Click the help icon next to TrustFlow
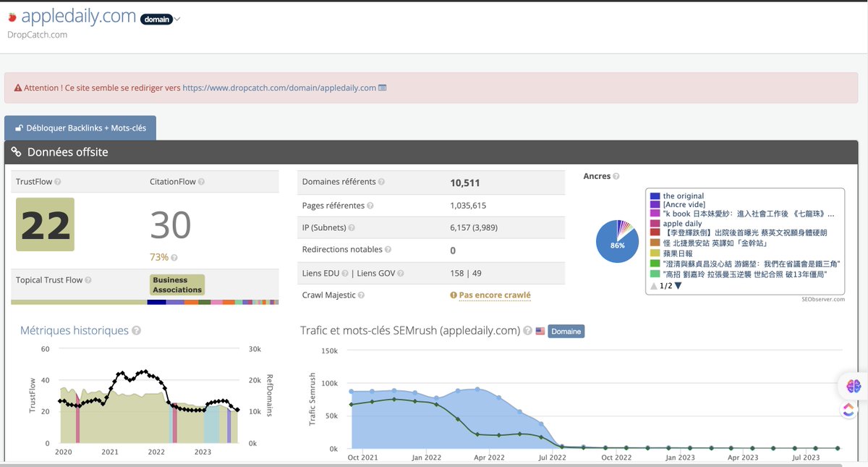The width and height of the screenshot is (868, 467). click(x=58, y=182)
